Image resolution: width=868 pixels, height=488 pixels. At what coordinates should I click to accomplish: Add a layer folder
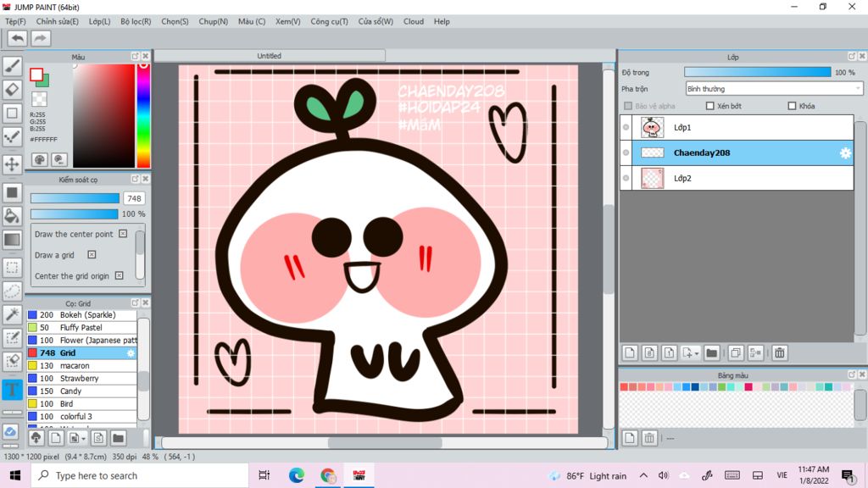712,353
